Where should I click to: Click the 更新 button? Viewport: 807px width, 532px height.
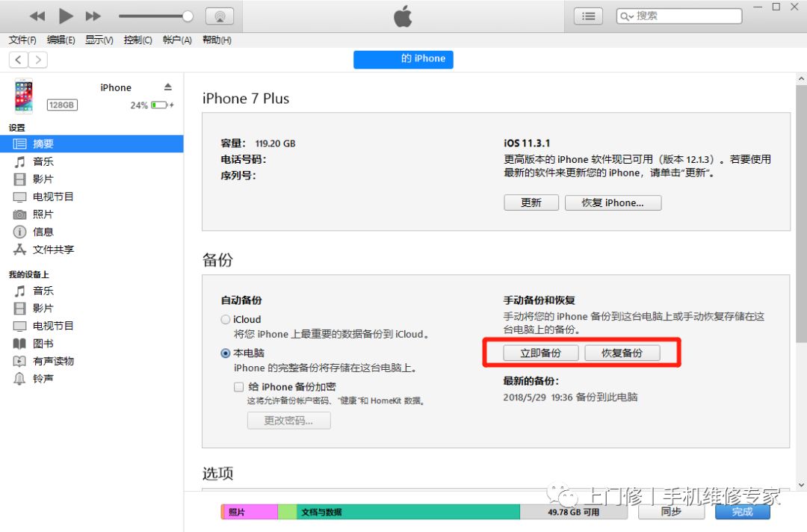pos(531,202)
